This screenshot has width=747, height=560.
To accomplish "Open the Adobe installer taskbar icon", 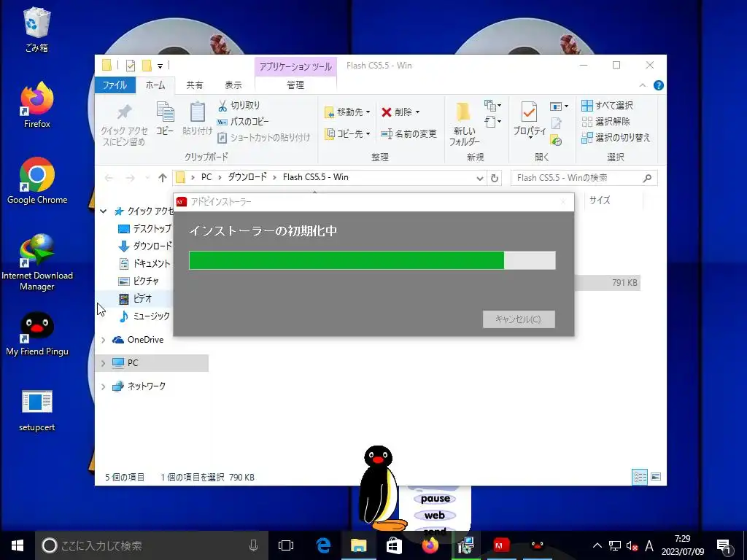I will coord(501,545).
